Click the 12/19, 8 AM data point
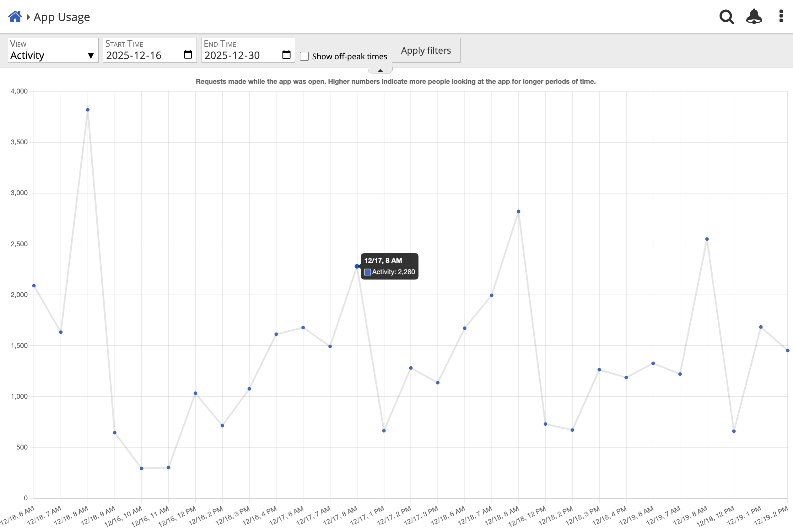The height and width of the screenshot is (532, 793). pyautogui.click(x=707, y=239)
